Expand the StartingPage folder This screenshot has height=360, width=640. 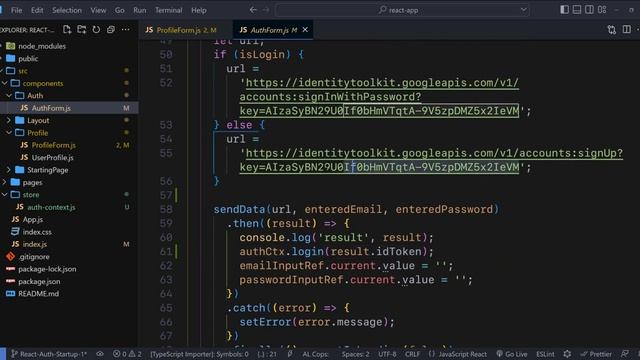pos(47,170)
